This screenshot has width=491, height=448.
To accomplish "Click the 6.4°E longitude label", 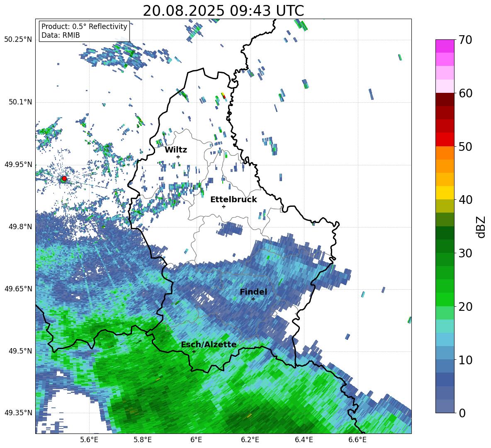I will pyautogui.click(x=304, y=440).
